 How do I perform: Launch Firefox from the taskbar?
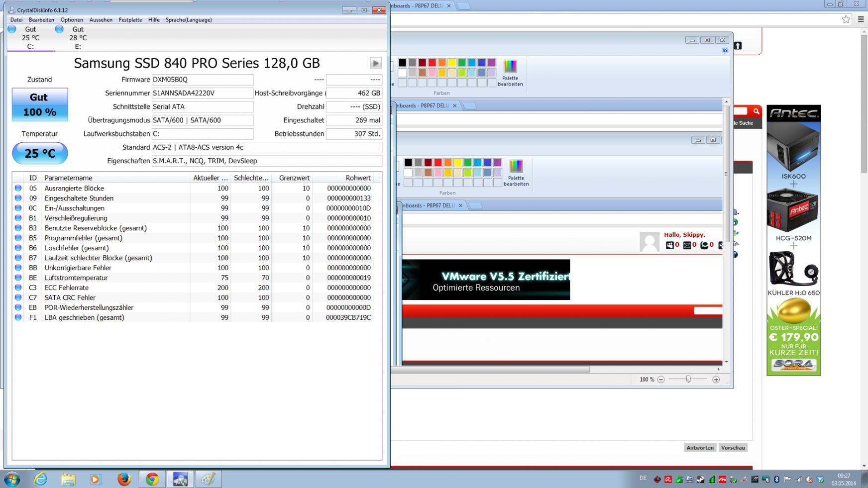pos(124,479)
